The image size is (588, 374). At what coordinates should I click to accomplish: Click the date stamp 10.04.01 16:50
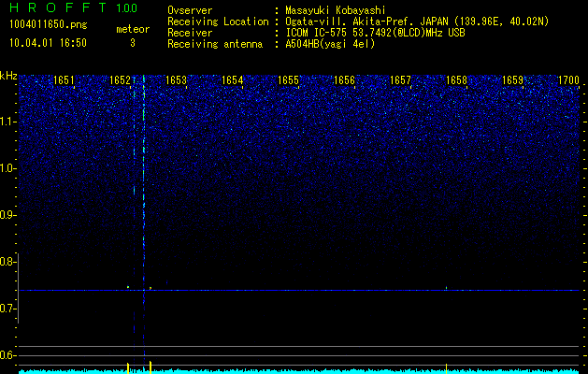coord(48,43)
